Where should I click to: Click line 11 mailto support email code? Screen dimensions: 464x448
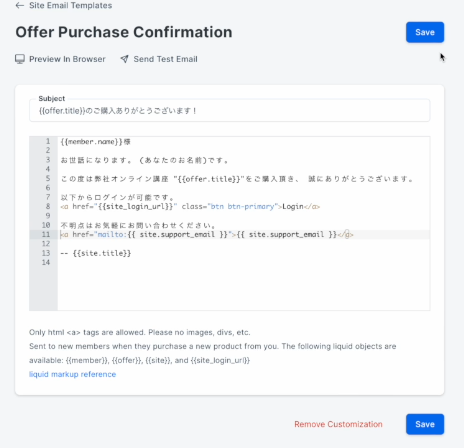coord(207,234)
